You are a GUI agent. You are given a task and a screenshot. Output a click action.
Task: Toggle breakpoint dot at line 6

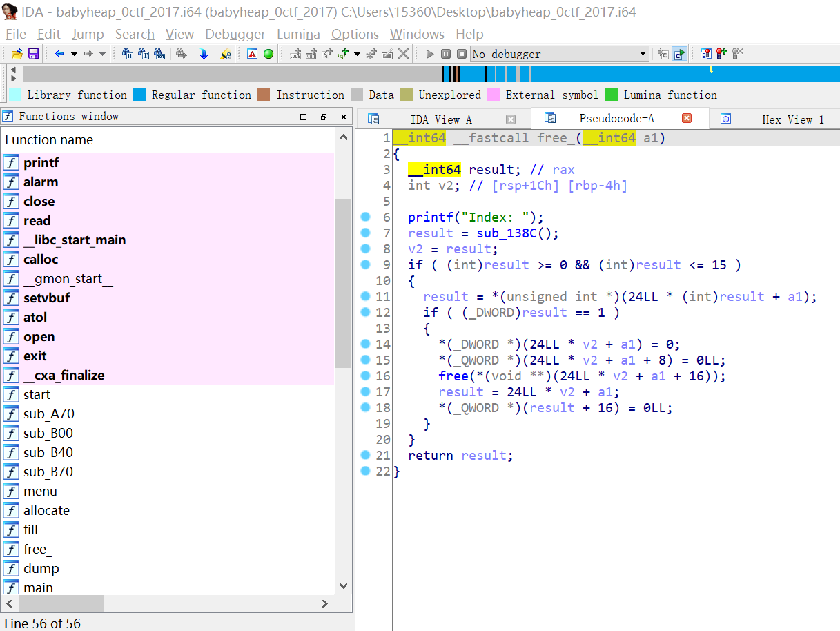(x=366, y=217)
